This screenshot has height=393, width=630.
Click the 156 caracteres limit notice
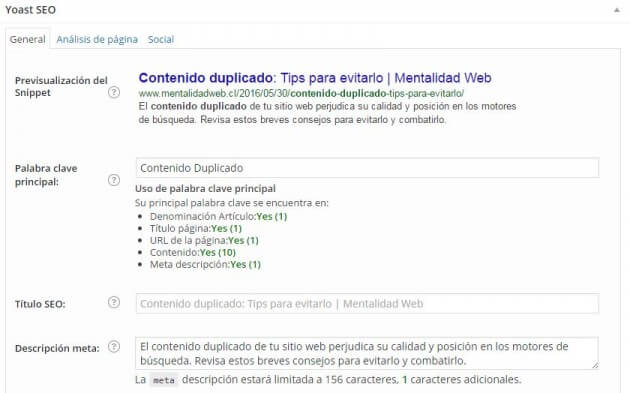coord(328,379)
